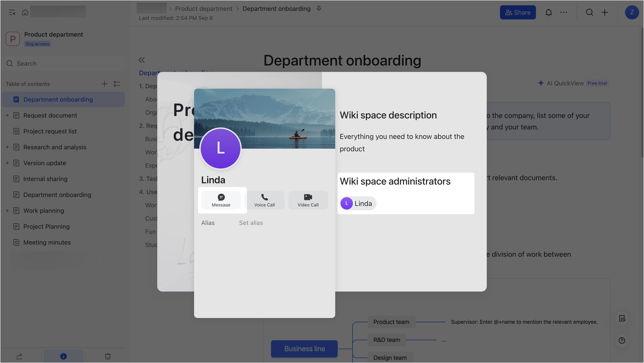Image resolution: width=644 pixels, height=363 pixels.
Task: Collapse the document outline with double chevron
Action: click(142, 60)
